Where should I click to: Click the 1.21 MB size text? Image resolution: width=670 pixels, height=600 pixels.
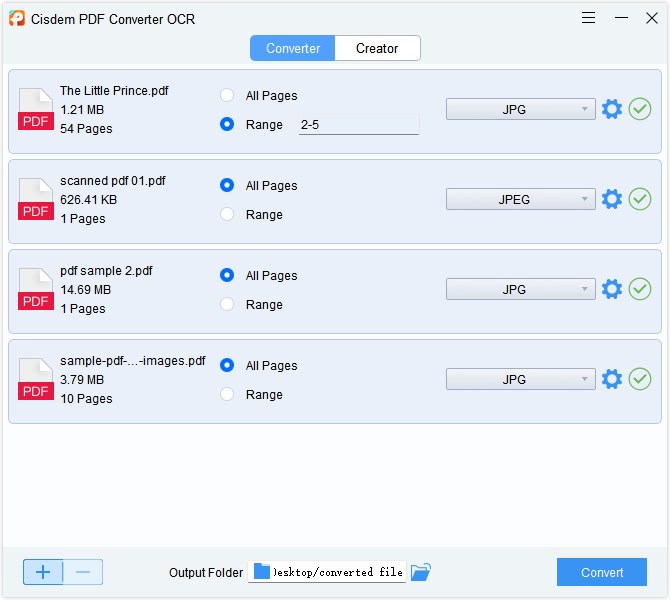82,110
